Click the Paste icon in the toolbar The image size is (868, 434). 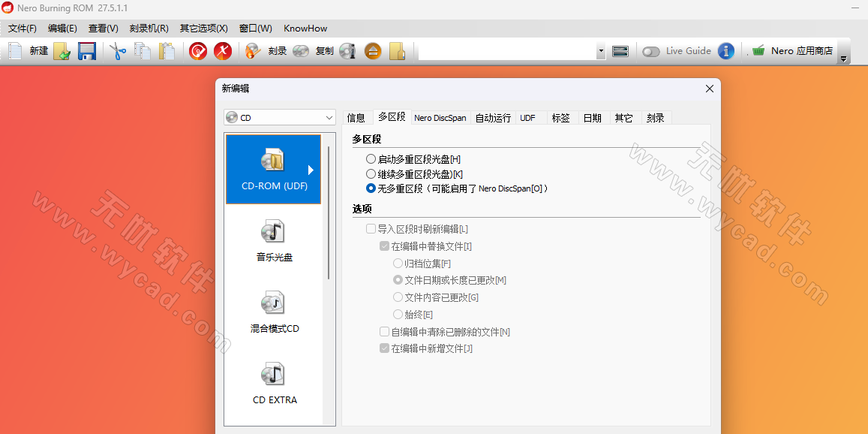(x=167, y=51)
